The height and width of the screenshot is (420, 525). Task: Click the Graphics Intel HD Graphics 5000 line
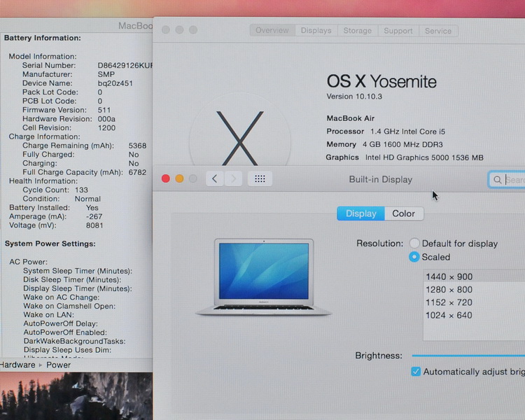[405, 157]
